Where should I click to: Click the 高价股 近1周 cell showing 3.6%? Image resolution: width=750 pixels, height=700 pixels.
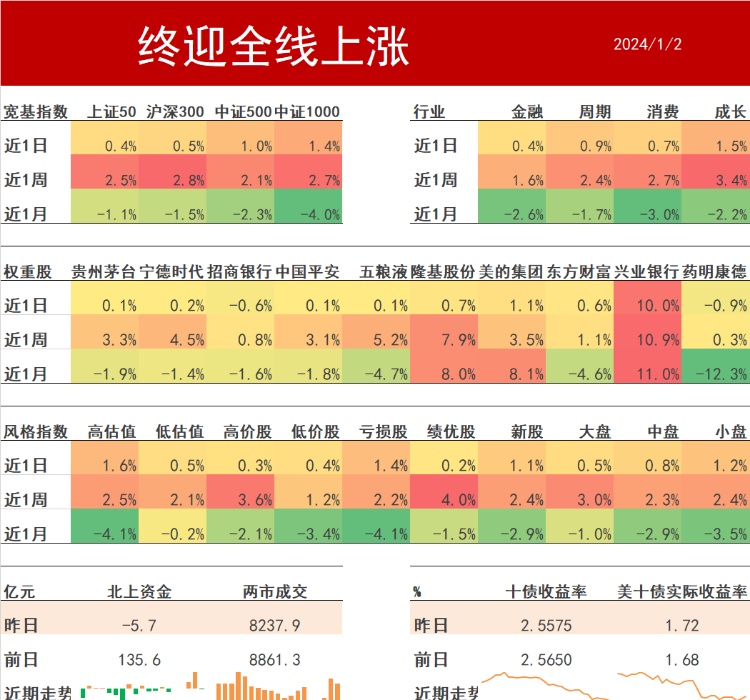pos(240,500)
